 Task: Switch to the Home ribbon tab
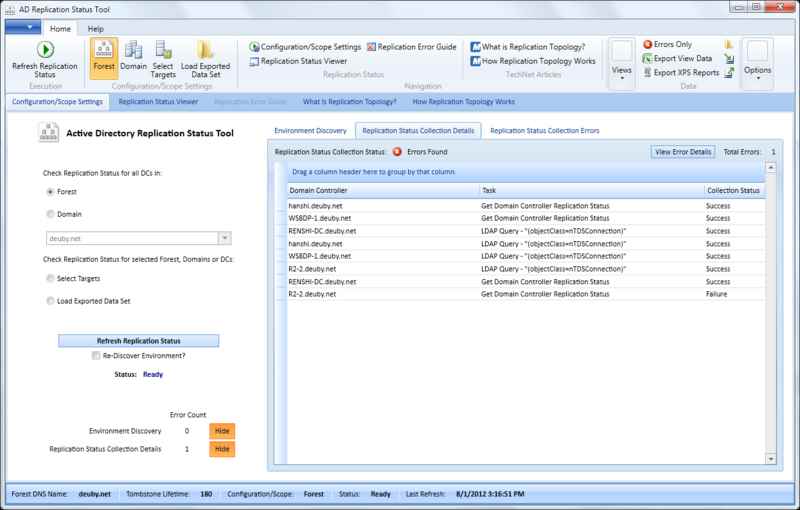tap(60, 29)
